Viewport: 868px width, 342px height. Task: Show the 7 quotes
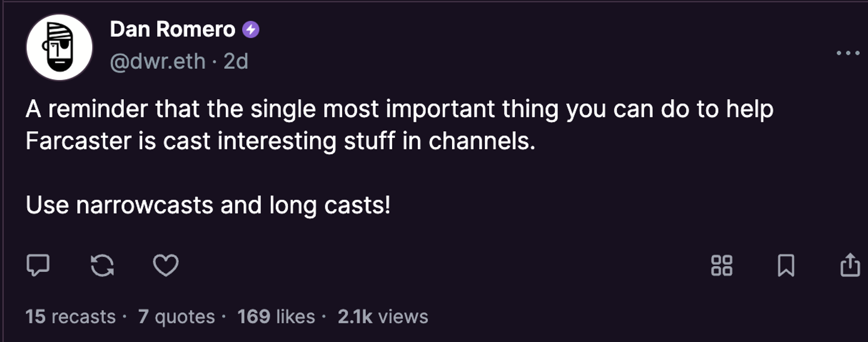pyautogui.click(x=177, y=316)
